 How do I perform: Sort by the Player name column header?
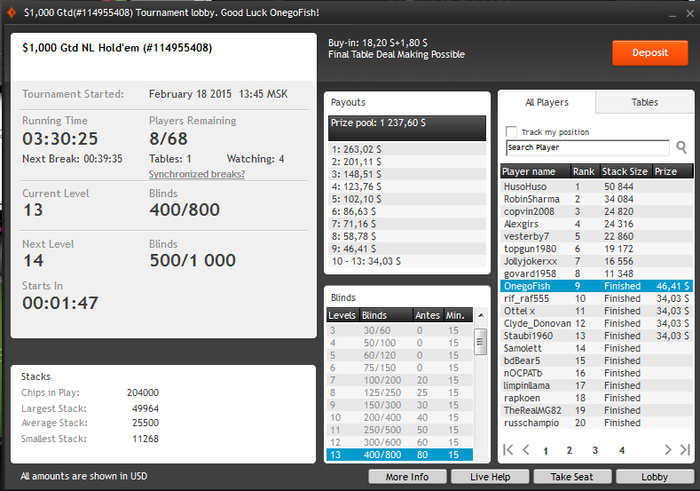535,171
